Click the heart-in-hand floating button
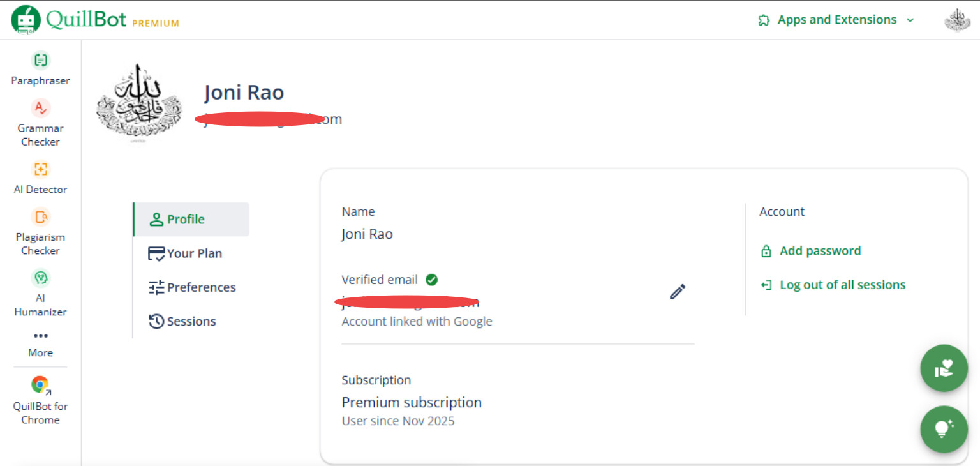Screen dimensions: 980x466 [944, 368]
